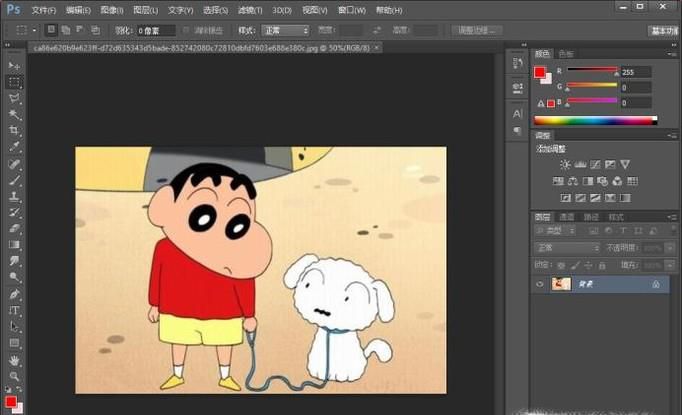Add a Brightness/Contrast adjustment
The height and width of the screenshot is (415, 682).
[x=565, y=164]
